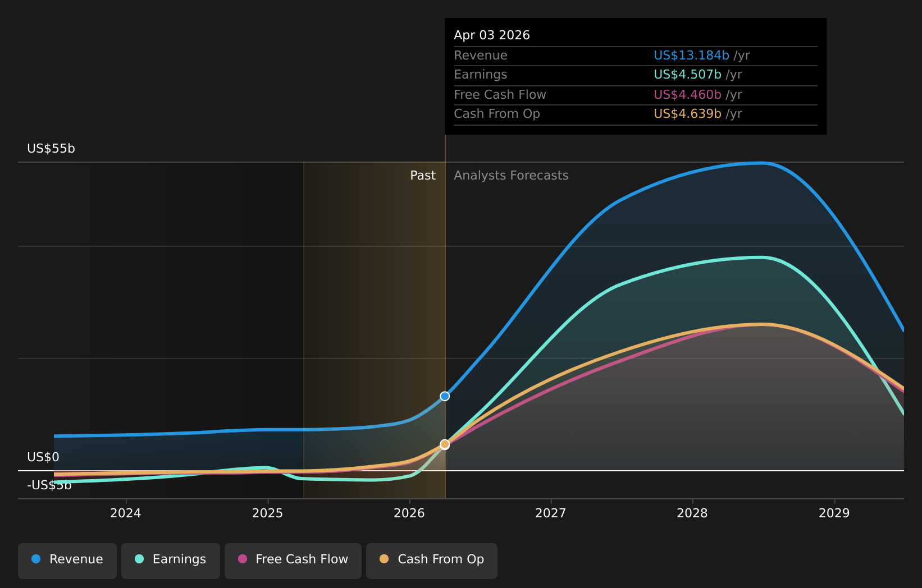The image size is (922, 588).
Task: Select the 2024 x-axis label
Action: [x=126, y=513]
